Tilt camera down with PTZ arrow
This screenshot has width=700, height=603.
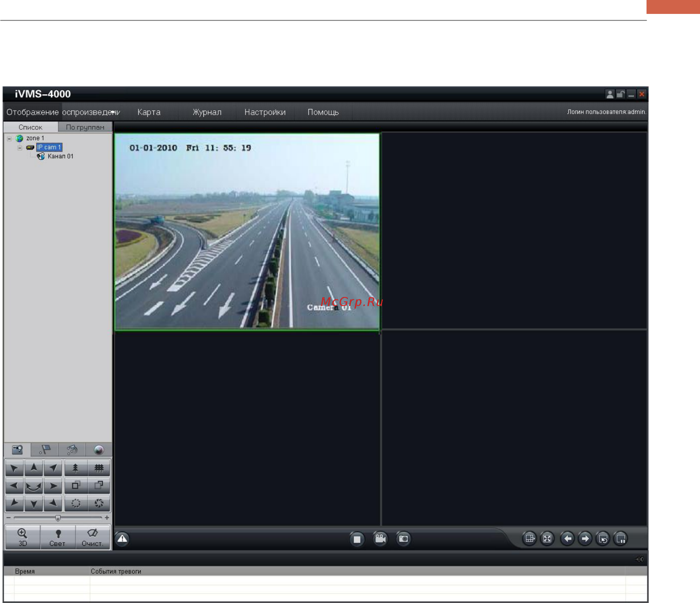pos(34,503)
